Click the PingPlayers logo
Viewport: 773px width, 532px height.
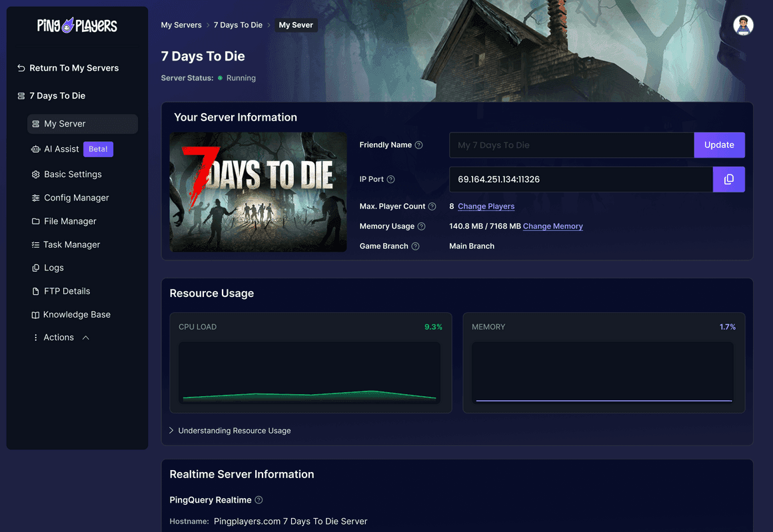(x=77, y=25)
